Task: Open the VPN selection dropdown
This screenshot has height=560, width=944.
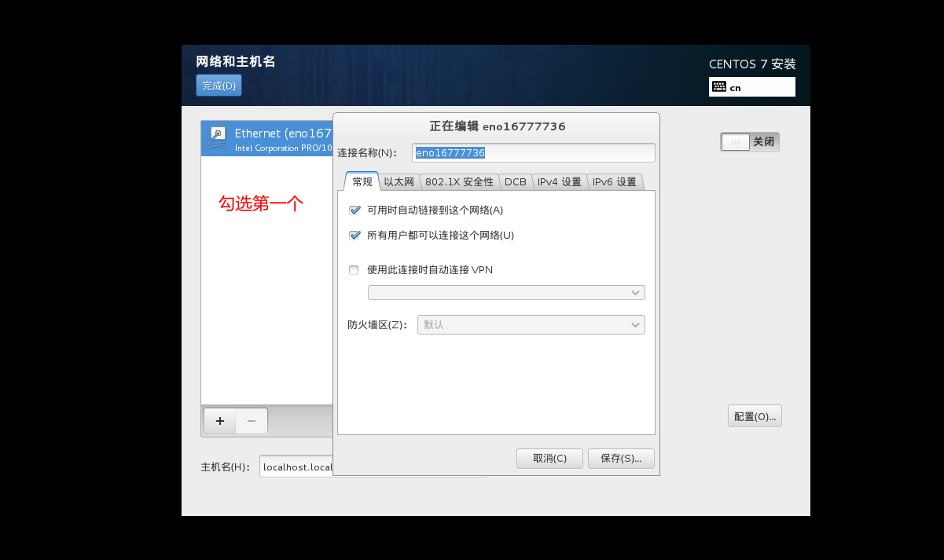Action: click(x=506, y=292)
